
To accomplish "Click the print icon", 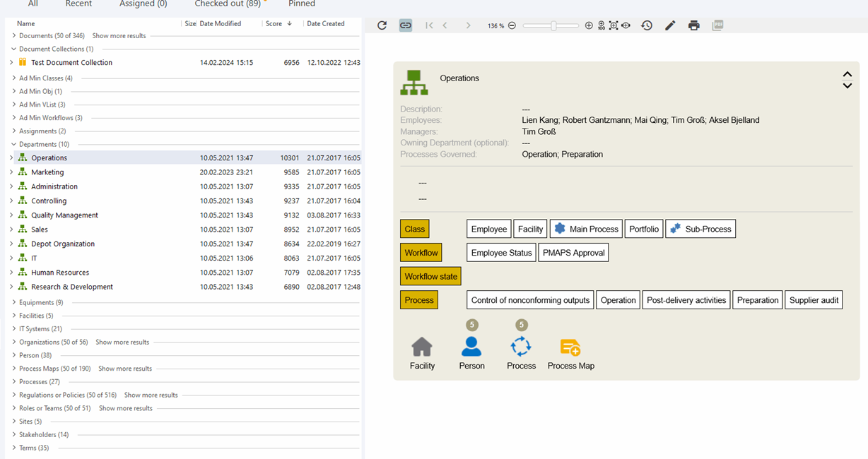I will click(x=694, y=25).
